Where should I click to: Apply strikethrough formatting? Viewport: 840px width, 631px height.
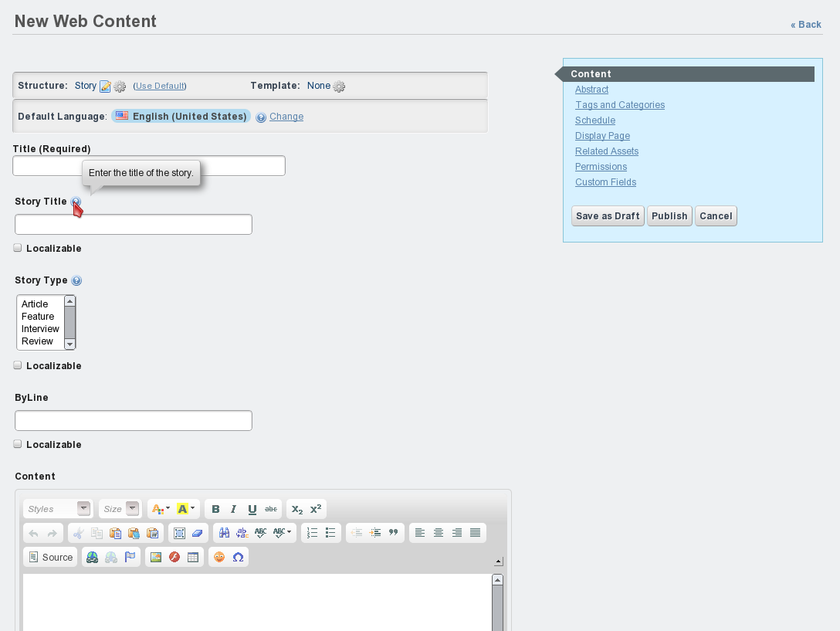(x=271, y=509)
